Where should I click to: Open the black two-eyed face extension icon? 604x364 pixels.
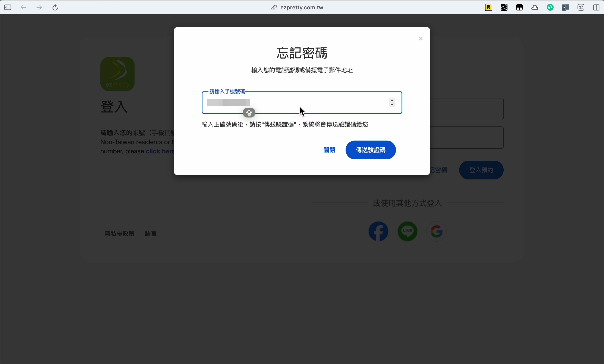[519, 7]
